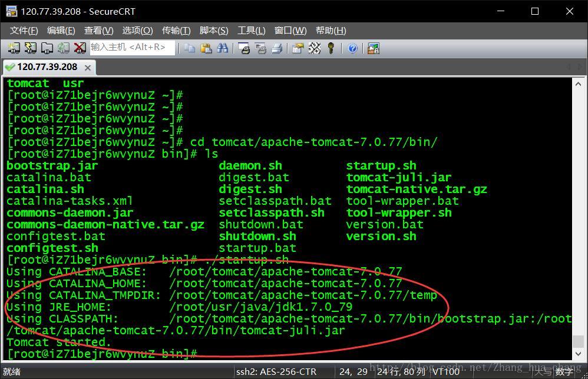Launch SecureFX from the toolbar icon
The height and width of the screenshot is (379, 588).
coord(374,48)
